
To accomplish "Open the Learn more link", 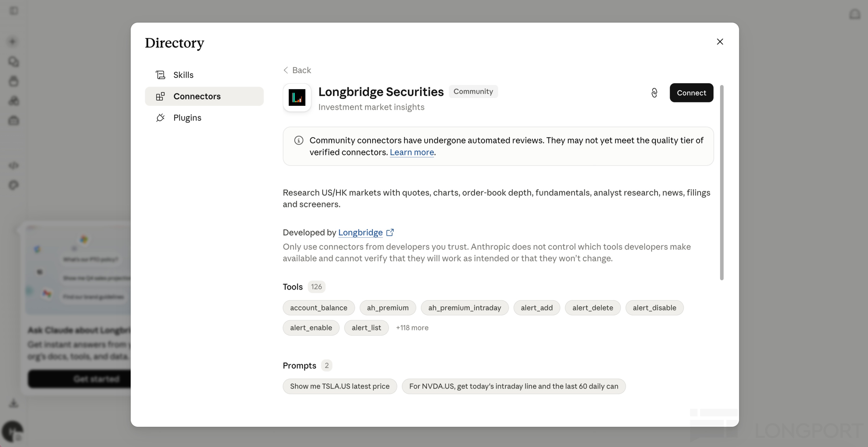I will pos(411,152).
